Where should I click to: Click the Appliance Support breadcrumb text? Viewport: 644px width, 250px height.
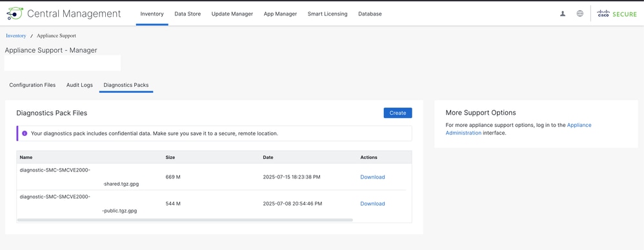(56, 35)
